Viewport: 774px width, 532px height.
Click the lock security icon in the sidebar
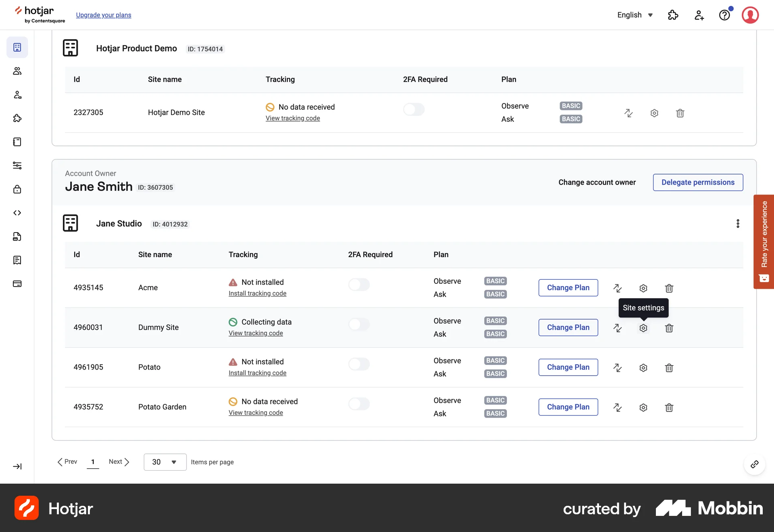click(x=17, y=189)
